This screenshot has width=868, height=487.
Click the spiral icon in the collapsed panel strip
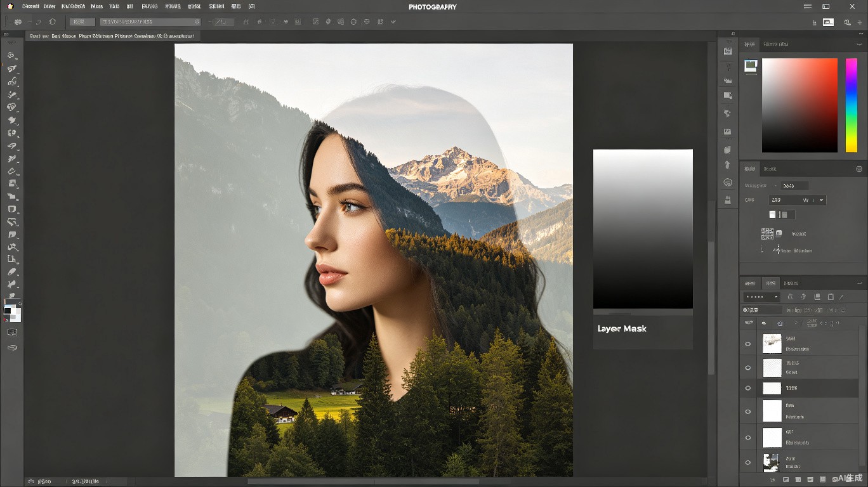click(728, 183)
